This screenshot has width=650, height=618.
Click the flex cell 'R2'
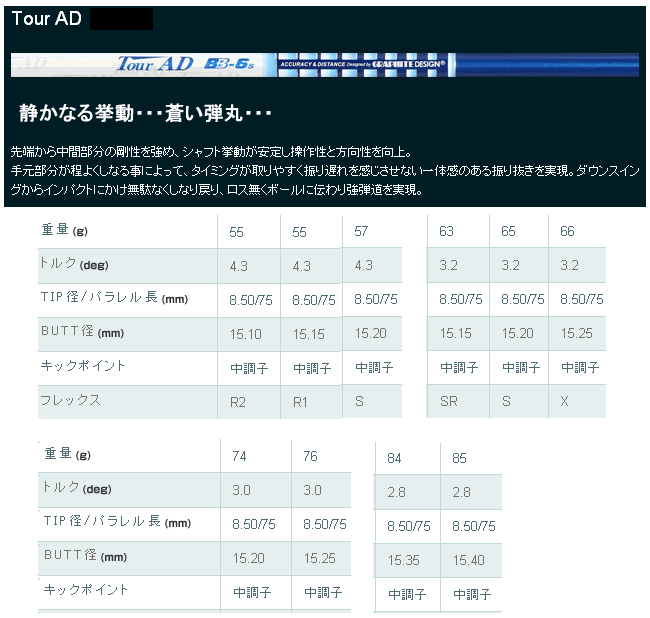(238, 402)
